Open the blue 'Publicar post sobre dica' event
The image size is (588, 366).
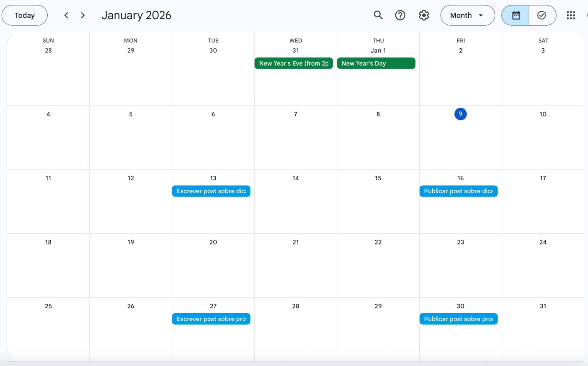coord(458,191)
